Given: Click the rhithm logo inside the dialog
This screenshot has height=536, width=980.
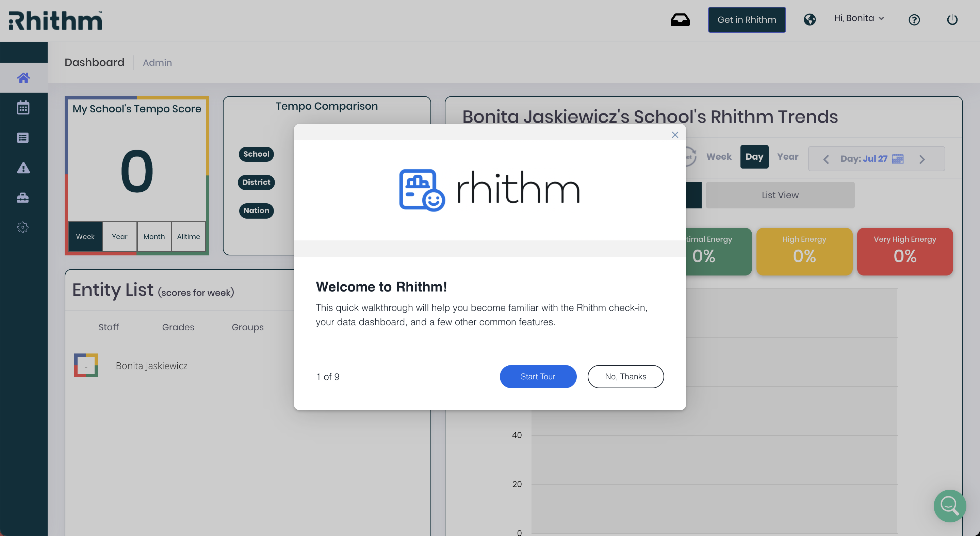Looking at the screenshot, I should (x=490, y=190).
